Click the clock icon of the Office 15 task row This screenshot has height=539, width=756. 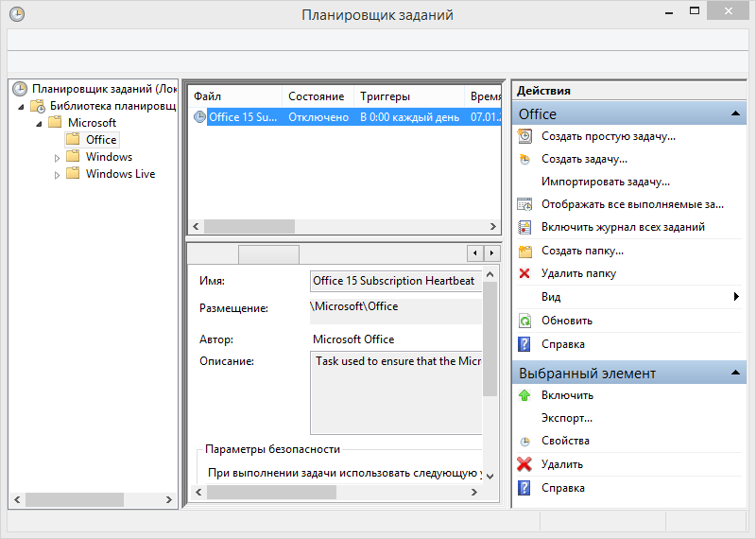(199, 116)
